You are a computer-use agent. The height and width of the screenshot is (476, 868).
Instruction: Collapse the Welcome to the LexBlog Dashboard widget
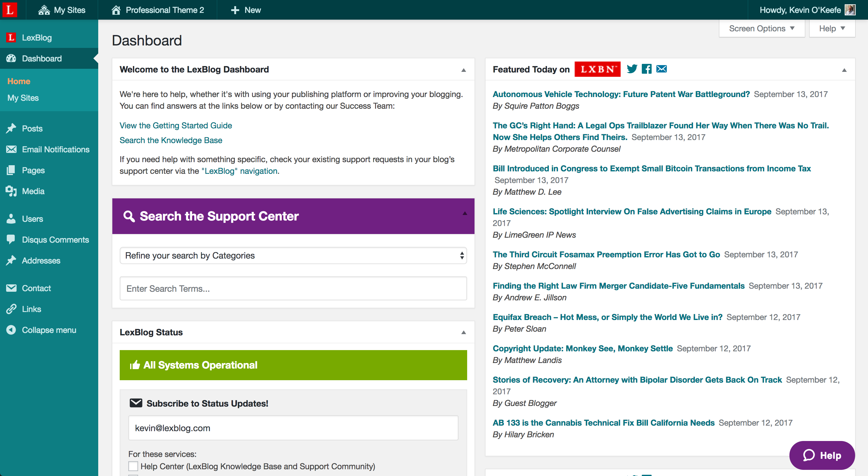(x=464, y=70)
